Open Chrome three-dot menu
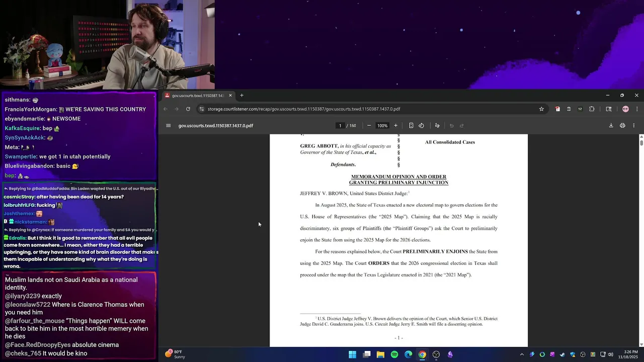This screenshot has width=644, height=362. [x=637, y=109]
